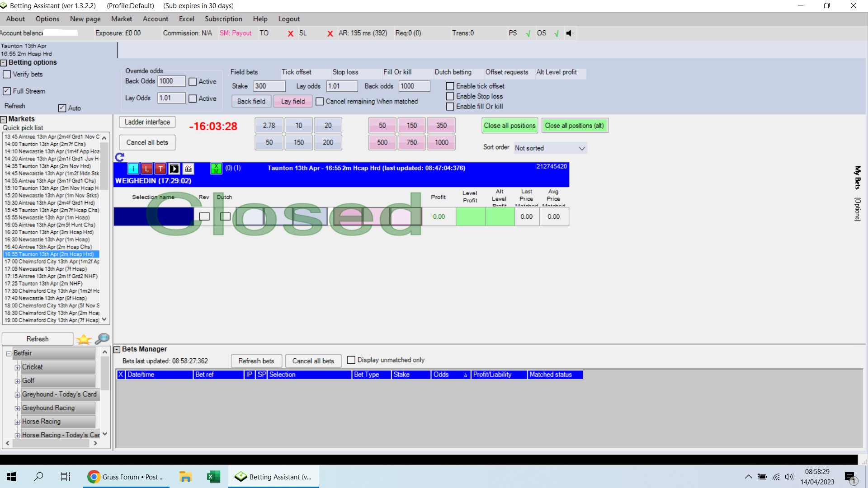The width and height of the screenshot is (868, 488).
Task: Check Display unmatched only
Action: click(351, 360)
